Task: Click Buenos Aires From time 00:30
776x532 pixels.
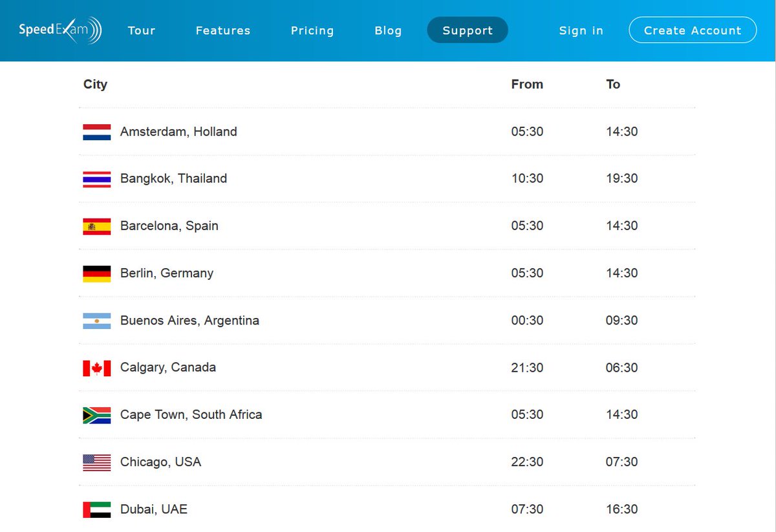Action: [527, 320]
